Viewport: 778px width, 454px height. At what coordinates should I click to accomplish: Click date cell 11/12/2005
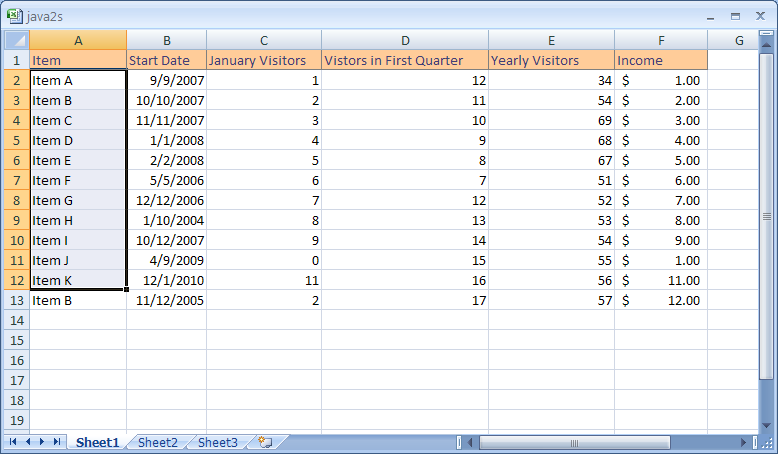point(167,300)
